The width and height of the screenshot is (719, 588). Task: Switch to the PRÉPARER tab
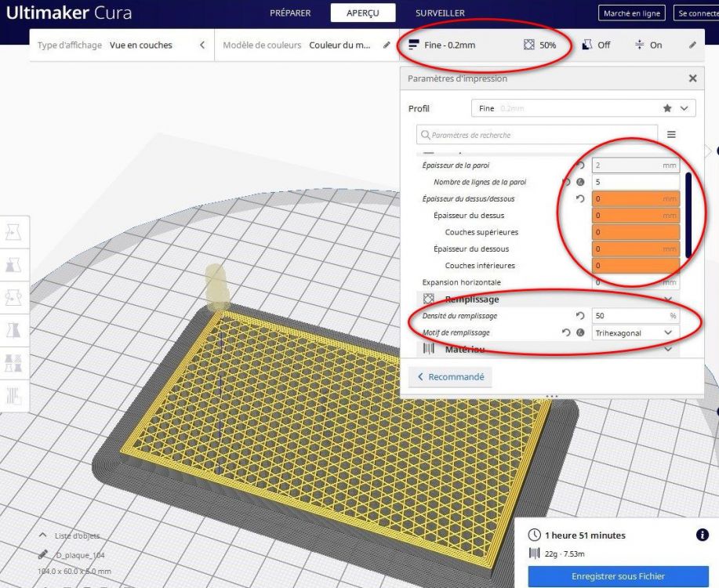pyautogui.click(x=290, y=13)
